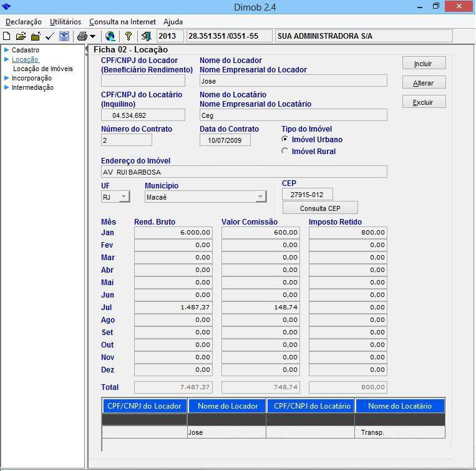Click the Close declaration folder icon
476x471 pixels.
coord(36,36)
